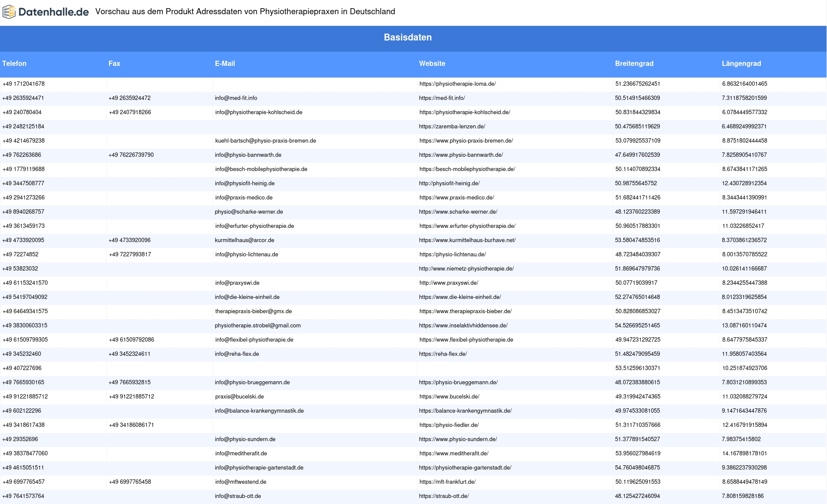Select phone number +49 2482125184
The width and height of the screenshot is (827, 504).
pos(23,127)
